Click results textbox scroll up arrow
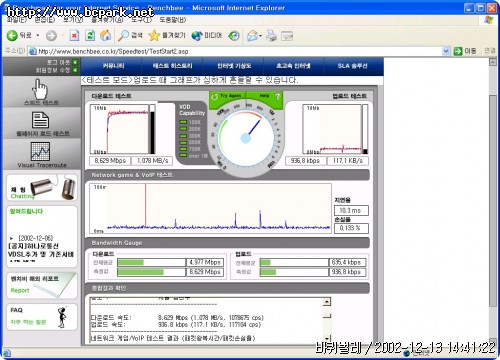The image size is (500, 360). tap(327, 302)
